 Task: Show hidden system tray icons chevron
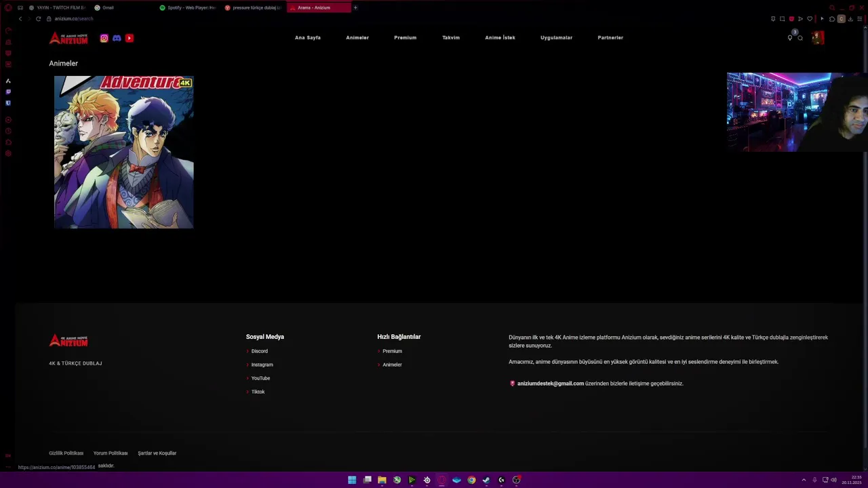(804, 480)
